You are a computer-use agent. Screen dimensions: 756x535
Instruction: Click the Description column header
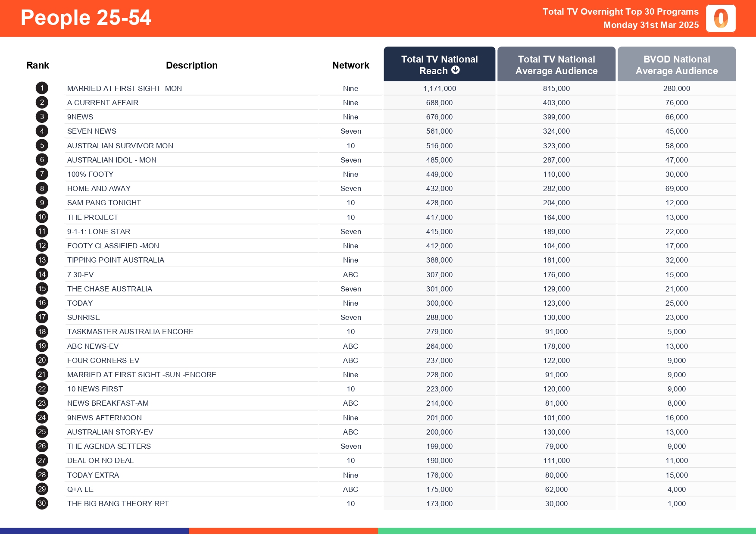click(191, 65)
